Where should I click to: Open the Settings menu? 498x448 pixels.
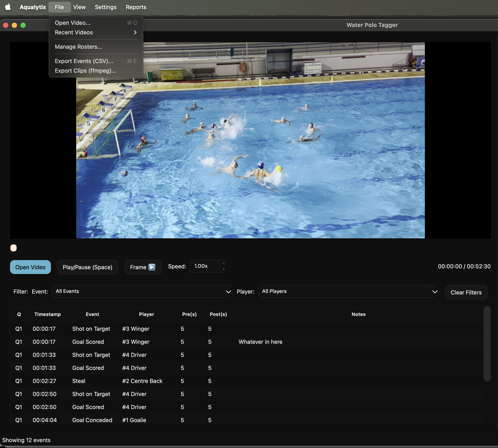tap(106, 7)
